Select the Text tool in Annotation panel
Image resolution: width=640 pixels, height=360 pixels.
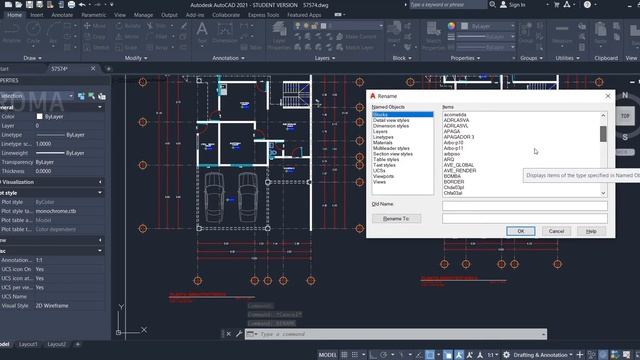click(x=202, y=33)
